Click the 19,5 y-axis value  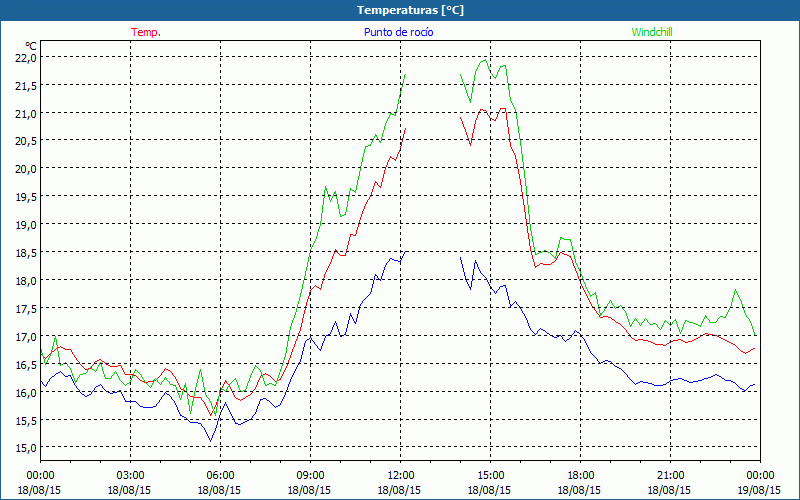tap(25, 197)
